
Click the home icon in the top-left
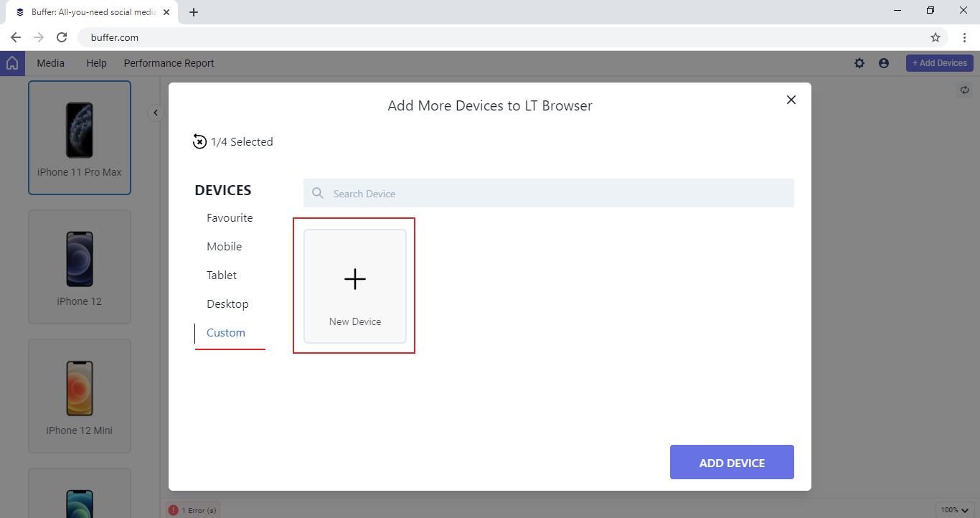(x=12, y=63)
